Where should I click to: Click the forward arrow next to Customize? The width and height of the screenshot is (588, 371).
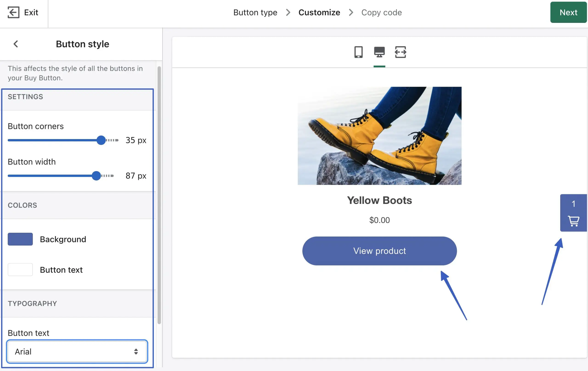click(351, 12)
